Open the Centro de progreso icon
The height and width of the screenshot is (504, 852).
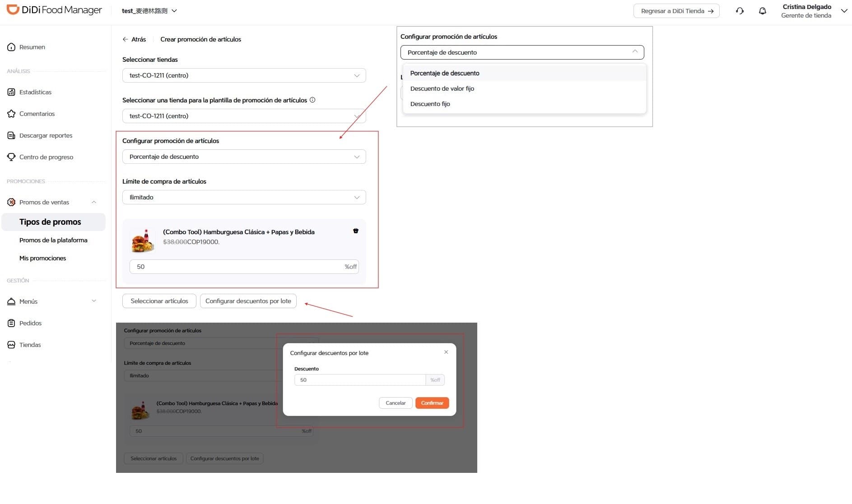[11, 157]
